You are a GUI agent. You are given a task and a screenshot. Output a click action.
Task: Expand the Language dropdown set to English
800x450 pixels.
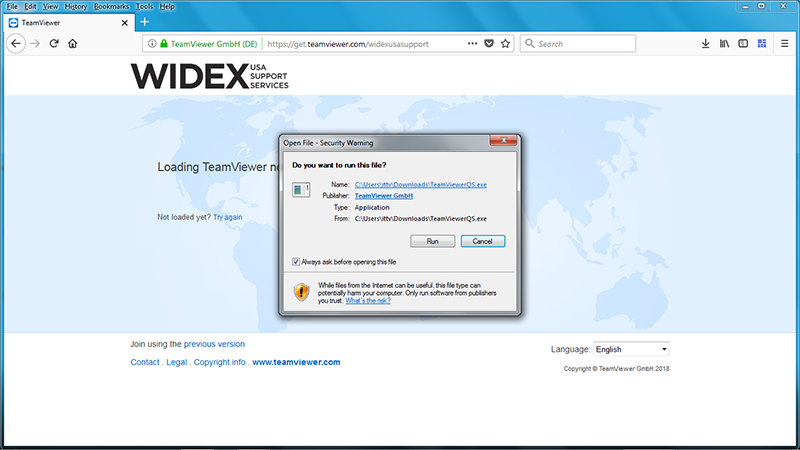[630, 349]
